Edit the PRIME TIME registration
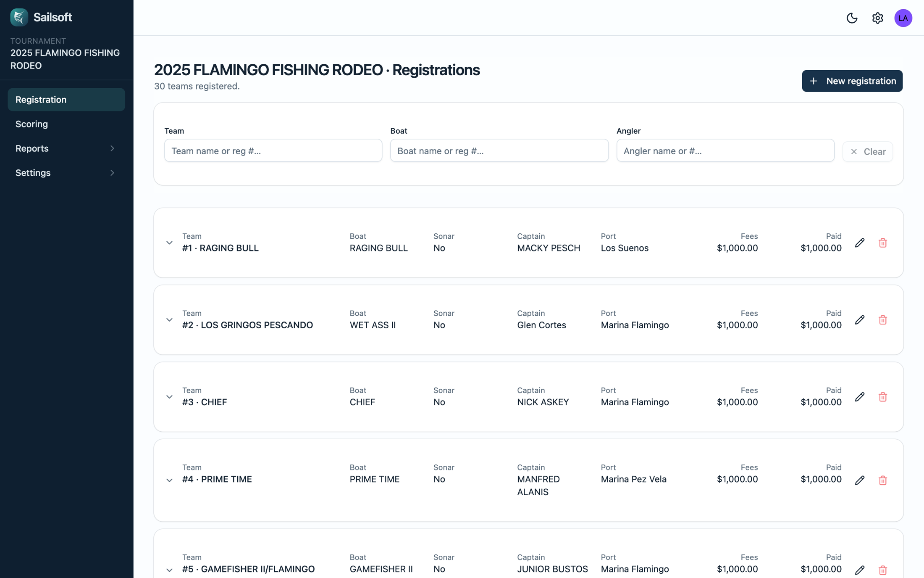The height and width of the screenshot is (578, 924). [860, 480]
